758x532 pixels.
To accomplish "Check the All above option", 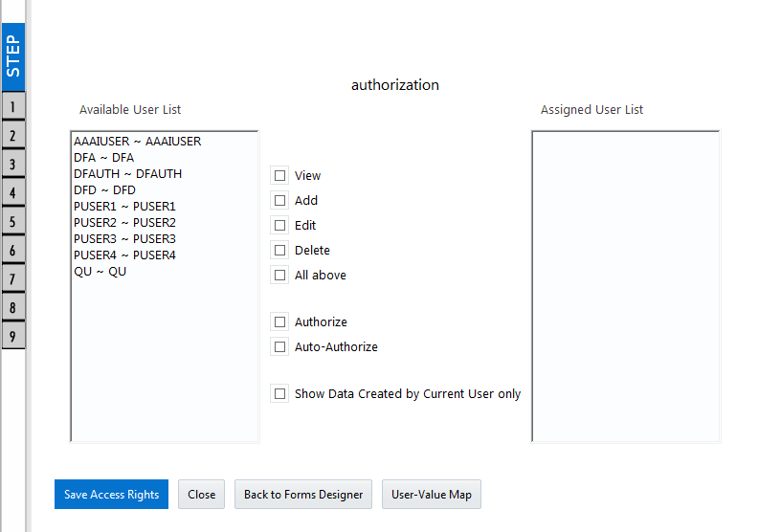I will point(279,276).
